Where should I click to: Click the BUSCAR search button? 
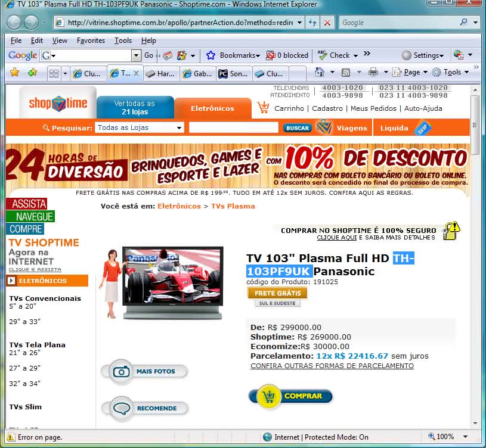click(297, 128)
